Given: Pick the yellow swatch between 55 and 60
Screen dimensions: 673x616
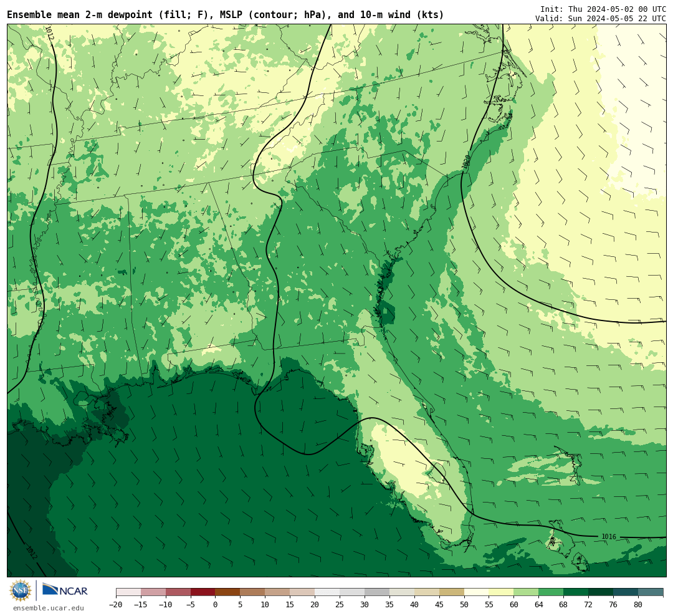Looking at the screenshot, I should coord(502,592).
